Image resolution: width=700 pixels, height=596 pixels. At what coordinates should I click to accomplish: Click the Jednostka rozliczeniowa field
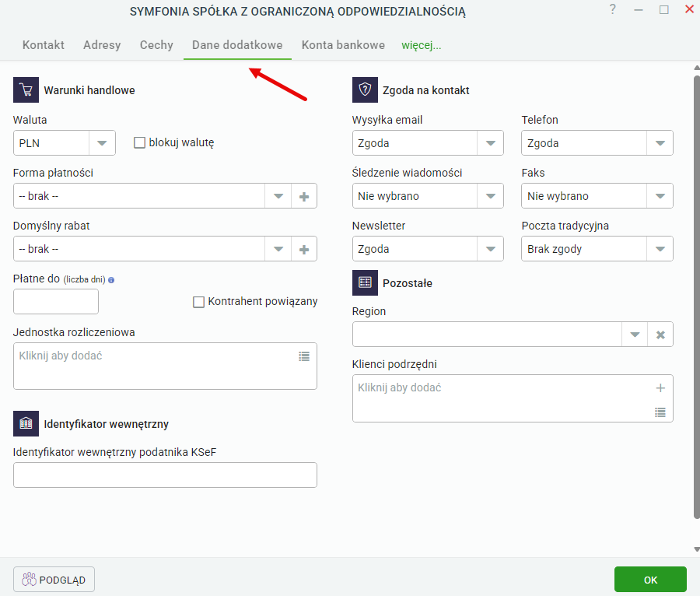pyautogui.click(x=165, y=366)
